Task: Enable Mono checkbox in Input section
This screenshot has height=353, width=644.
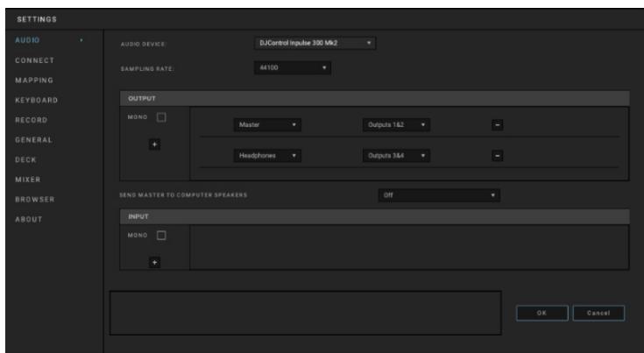Action: [161, 236]
